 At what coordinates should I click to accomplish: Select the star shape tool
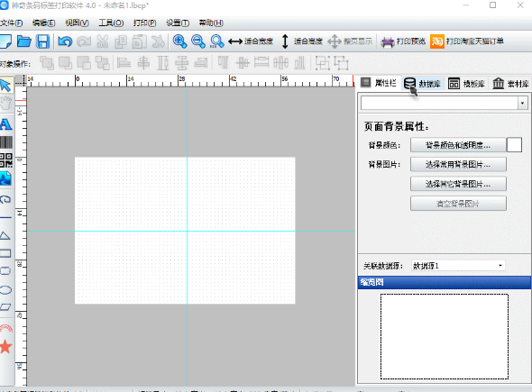pyautogui.click(x=5, y=346)
